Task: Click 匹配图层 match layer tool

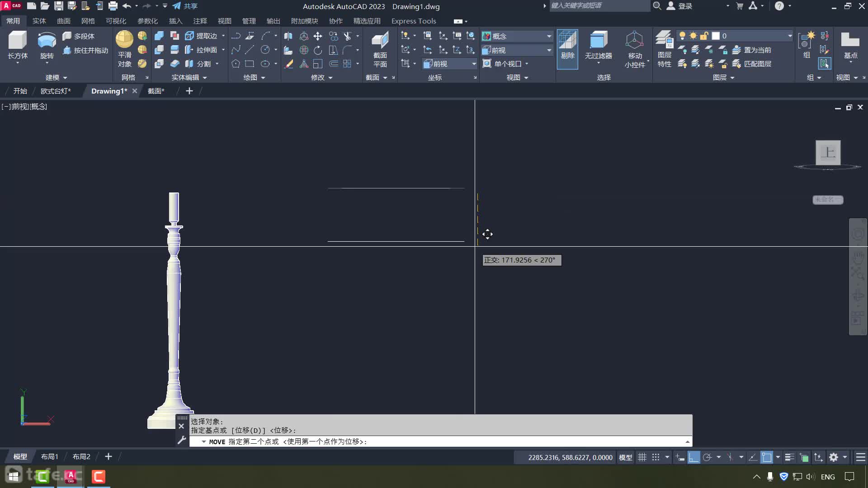Action: tap(751, 64)
